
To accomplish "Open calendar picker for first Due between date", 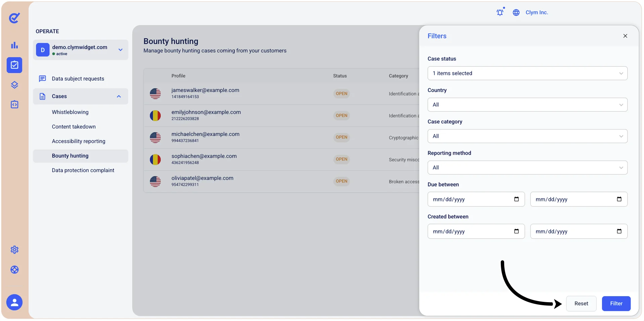I will coord(516,199).
